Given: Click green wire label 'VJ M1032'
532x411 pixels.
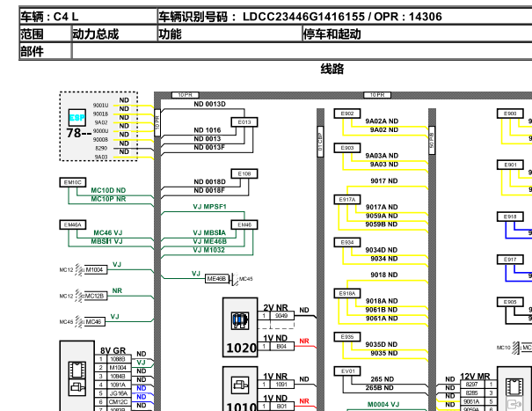Looking at the screenshot, I should pyautogui.click(x=208, y=250).
